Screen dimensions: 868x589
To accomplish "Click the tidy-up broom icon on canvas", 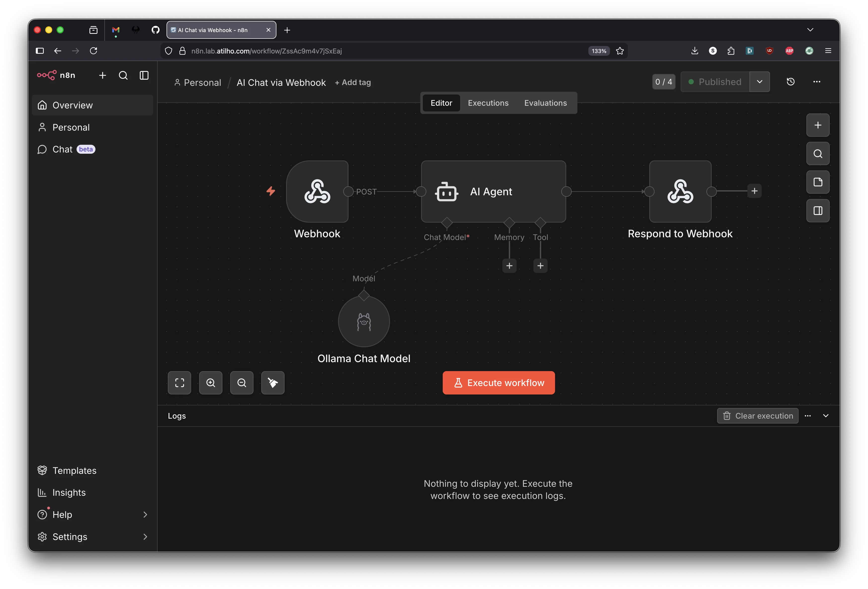I will [x=273, y=382].
